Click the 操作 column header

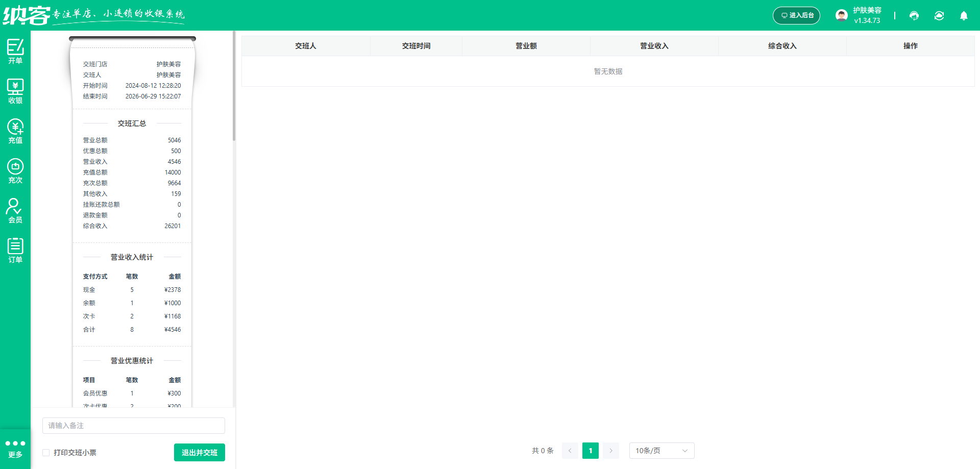[x=911, y=46]
